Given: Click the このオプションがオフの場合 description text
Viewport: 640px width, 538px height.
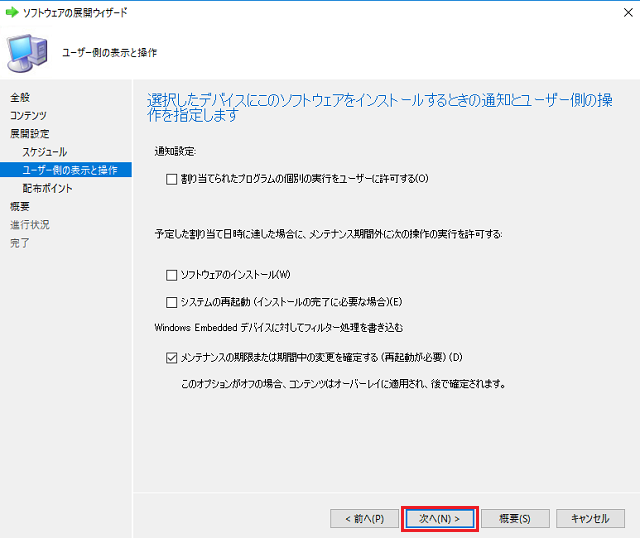Looking at the screenshot, I should [x=343, y=384].
